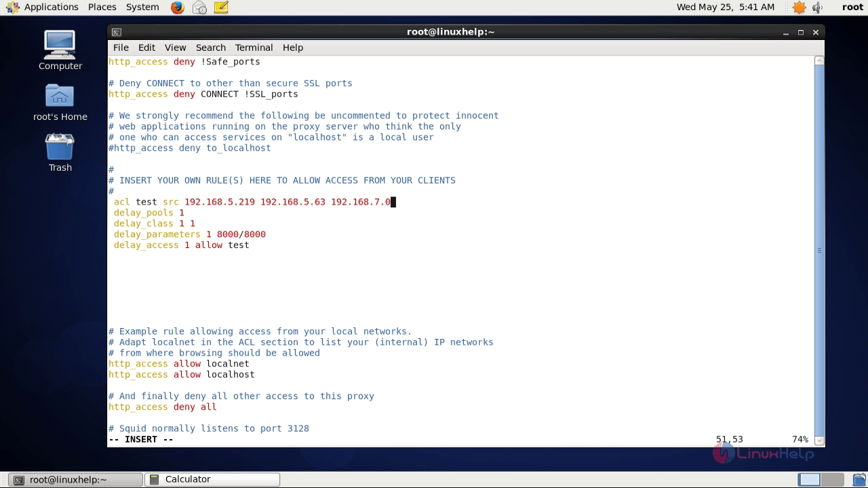The height and width of the screenshot is (488, 868).
Task: Click the 'acl test src' line
Action: [x=252, y=202]
